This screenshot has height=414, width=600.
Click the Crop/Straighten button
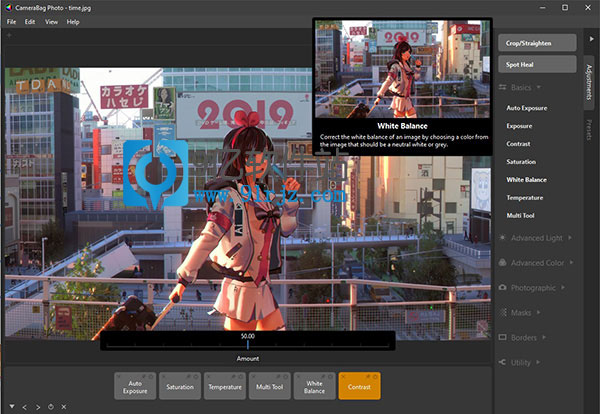pyautogui.click(x=537, y=42)
